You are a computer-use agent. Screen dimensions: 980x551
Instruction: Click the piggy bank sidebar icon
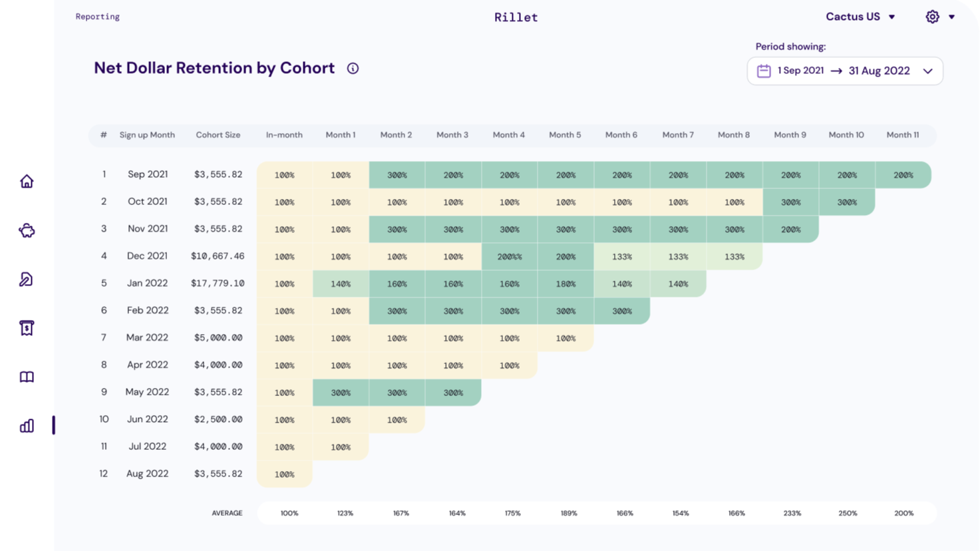click(x=27, y=231)
